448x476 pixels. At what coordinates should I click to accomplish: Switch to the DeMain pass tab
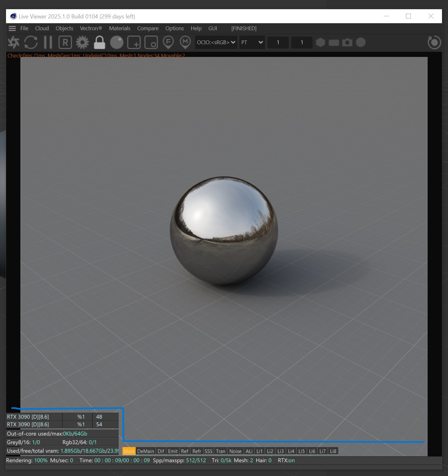(x=145, y=451)
